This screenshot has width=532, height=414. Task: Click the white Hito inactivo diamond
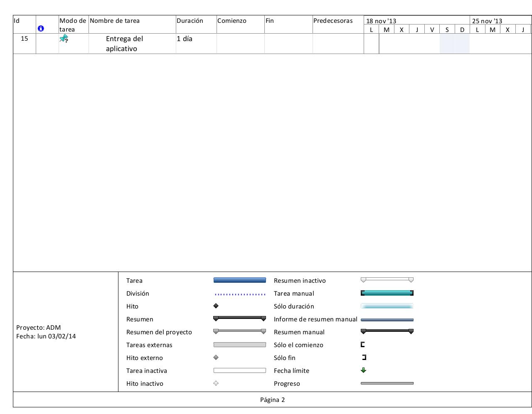click(216, 383)
